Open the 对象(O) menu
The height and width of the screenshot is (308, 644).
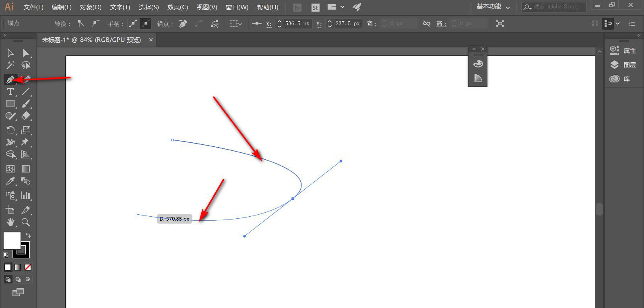[x=91, y=7]
